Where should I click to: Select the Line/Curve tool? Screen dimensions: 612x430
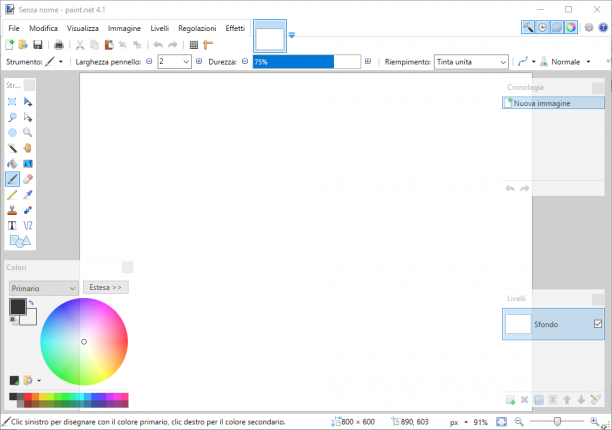click(28, 226)
